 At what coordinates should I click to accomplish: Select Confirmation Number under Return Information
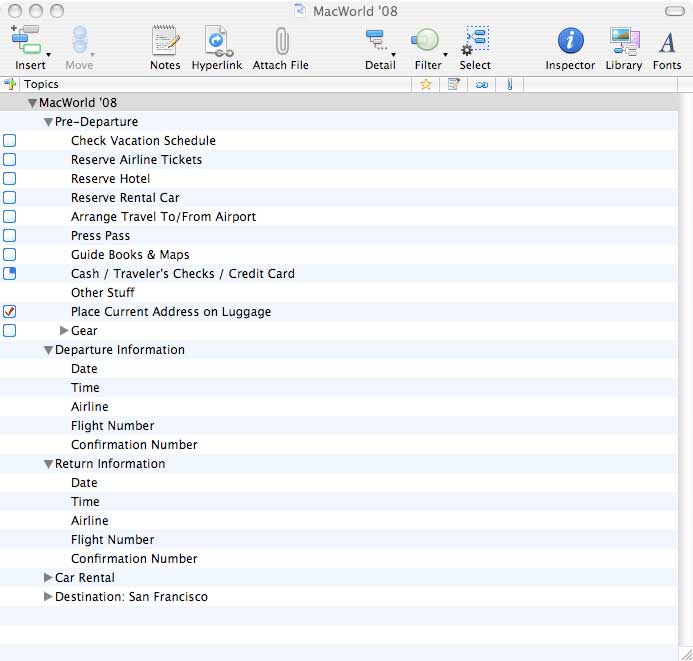pyautogui.click(x=339, y=558)
